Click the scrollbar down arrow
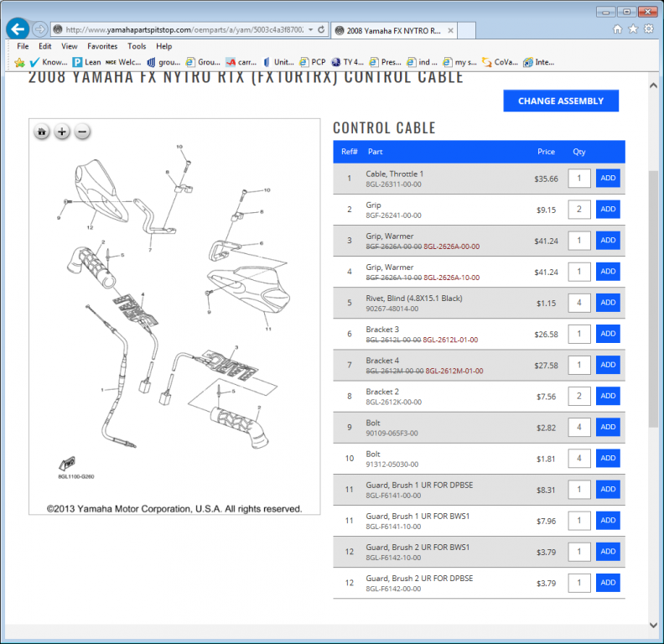The image size is (664, 644). tap(653, 625)
